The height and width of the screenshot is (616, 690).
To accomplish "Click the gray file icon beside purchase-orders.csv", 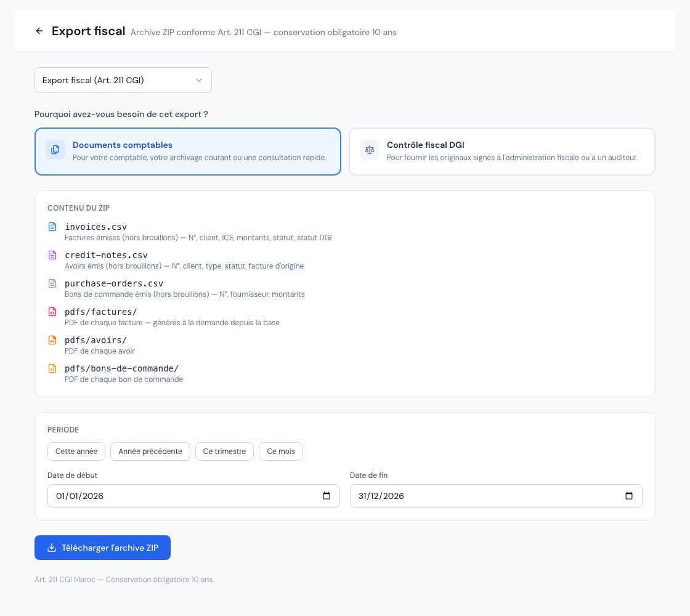I will coord(52,283).
